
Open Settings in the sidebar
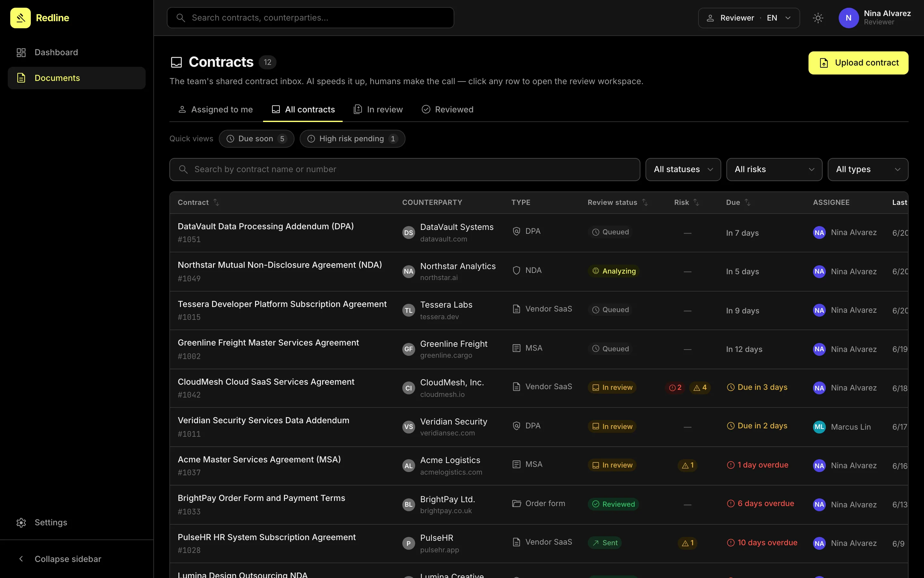(77, 522)
